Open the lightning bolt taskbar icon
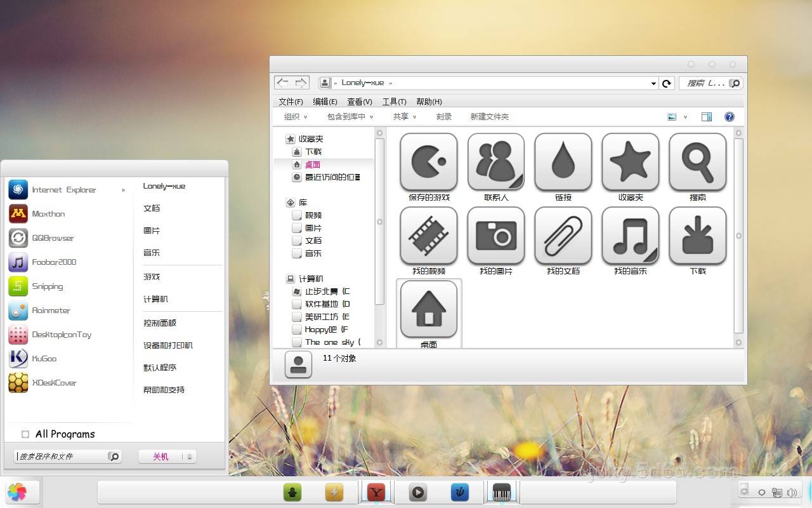 tap(334, 492)
